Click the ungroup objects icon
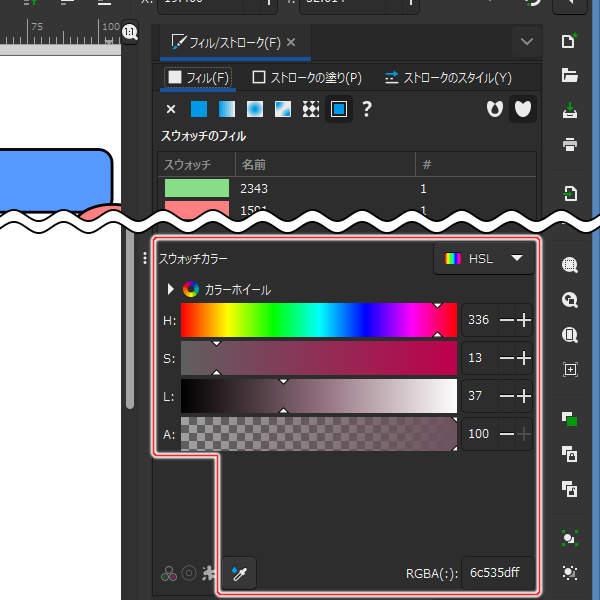The height and width of the screenshot is (600, 600). click(569, 572)
